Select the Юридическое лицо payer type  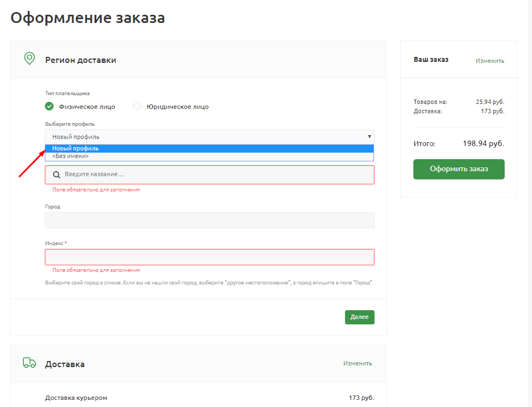click(137, 106)
